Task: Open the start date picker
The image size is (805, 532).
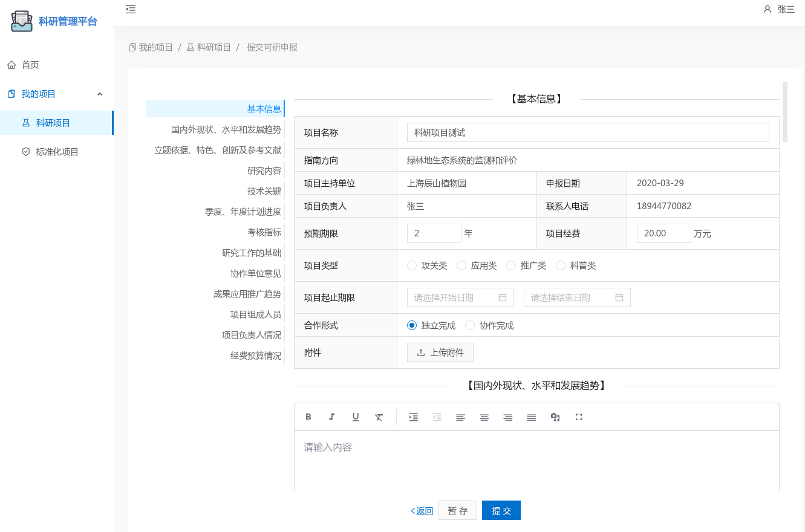Action: pos(460,297)
